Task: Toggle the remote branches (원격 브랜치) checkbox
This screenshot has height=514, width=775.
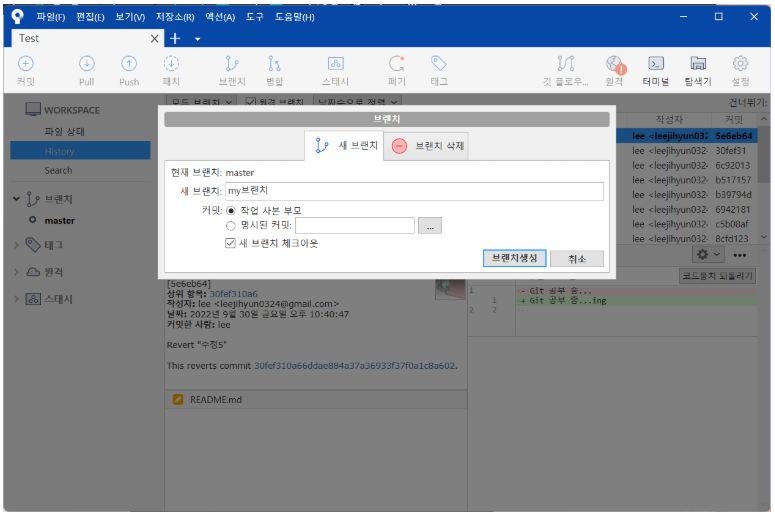Action: coord(251,102)
